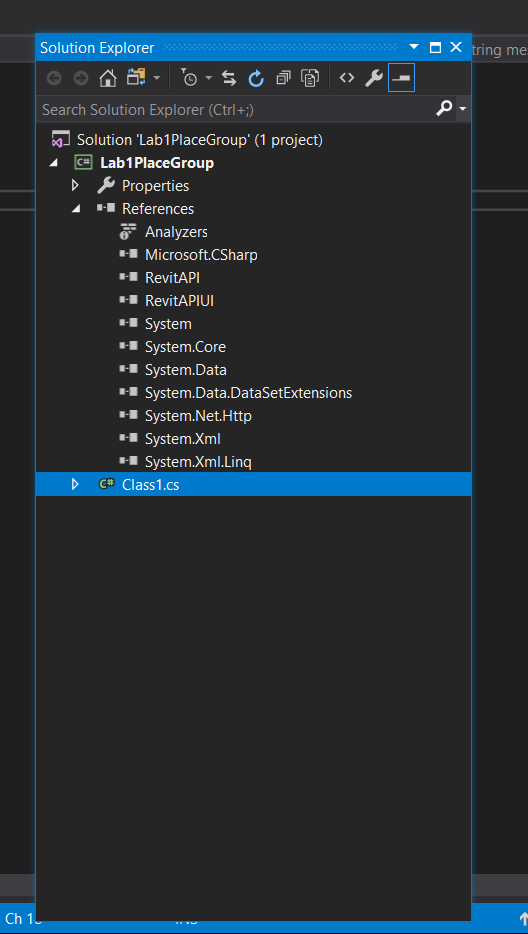The height and width of the screenshot is (934, 528).
Task: Select the RevitAPIUI reference
Action: [x=179, y=301]
